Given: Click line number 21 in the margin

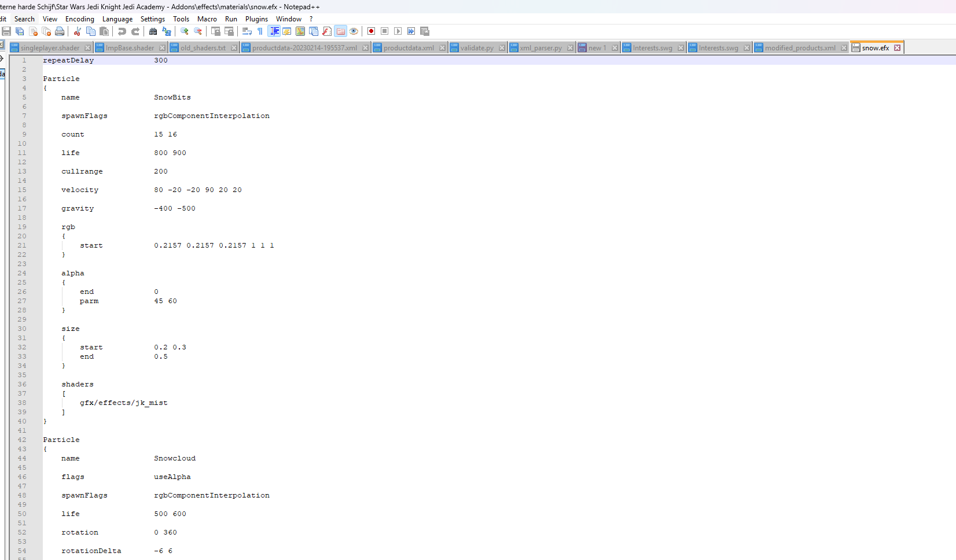Looking at the screenshot, I should tap(22, 245).
